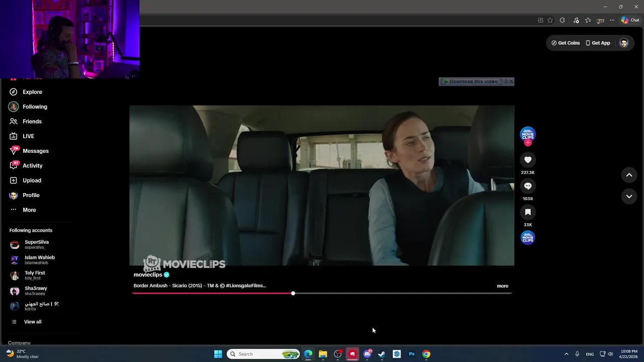Open File Explorer from the taskbar

click(x=323, y=354)
